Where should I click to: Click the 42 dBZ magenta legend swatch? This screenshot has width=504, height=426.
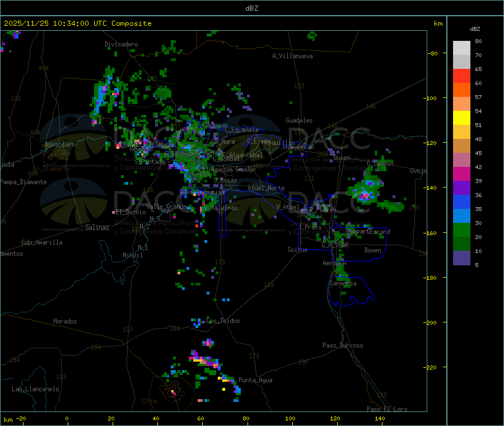(x=461, y=174)
